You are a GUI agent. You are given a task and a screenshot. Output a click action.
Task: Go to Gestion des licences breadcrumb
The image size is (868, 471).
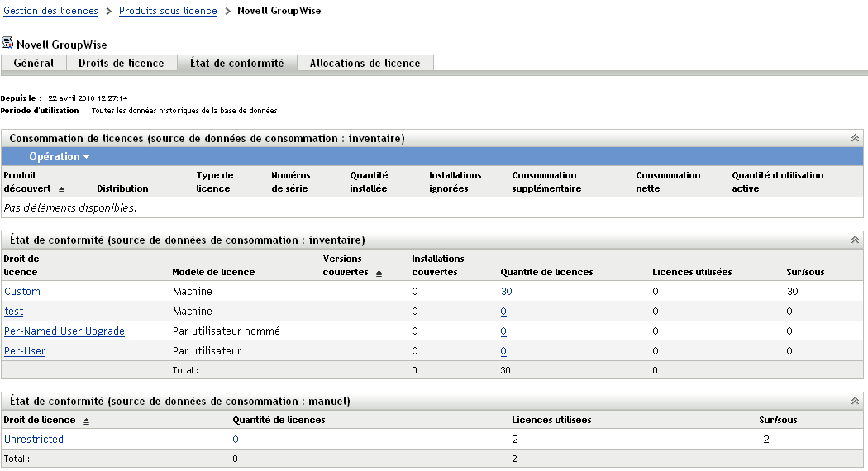(50, 12)
